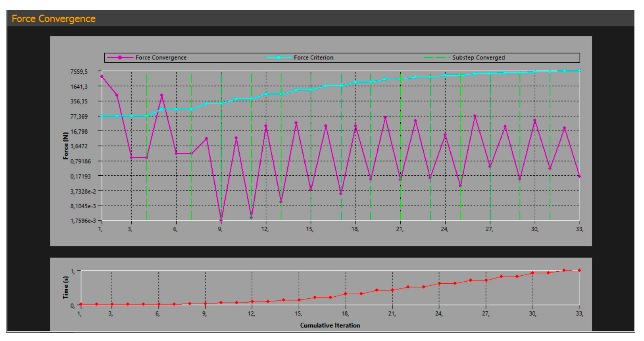Click the 1,7596e-3 y-axis tick label
The image size is (644, 341).
83,221
